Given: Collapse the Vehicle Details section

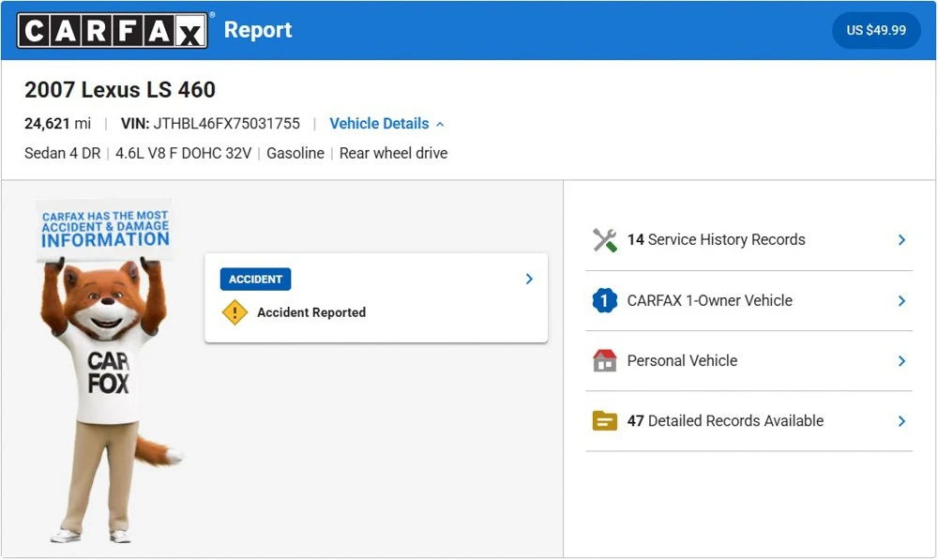Looking at the screenshot, I should pos(386,124).
